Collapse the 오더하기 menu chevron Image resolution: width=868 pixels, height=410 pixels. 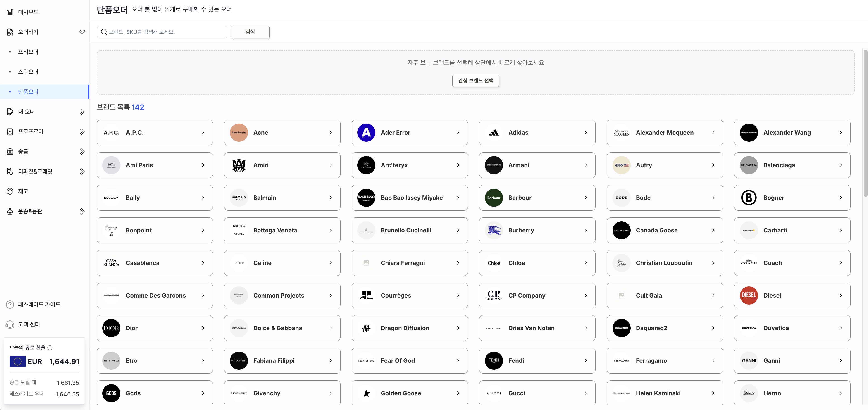pos(82,32)
